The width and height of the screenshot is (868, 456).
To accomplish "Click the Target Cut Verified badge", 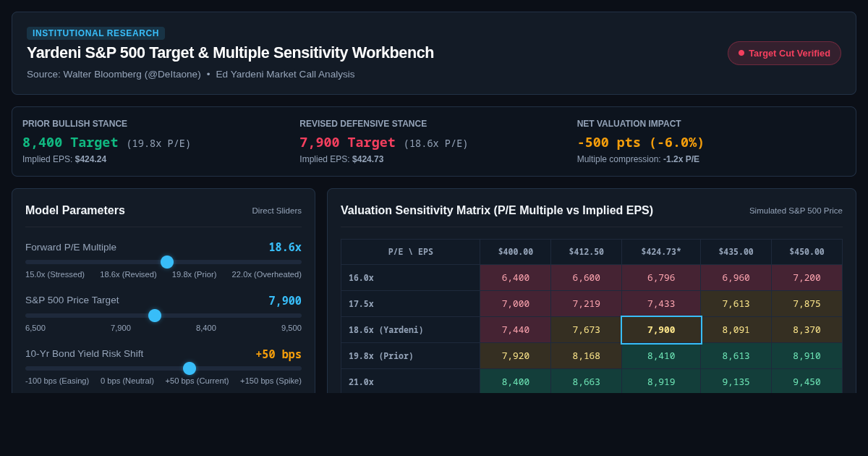I will 784,53.
